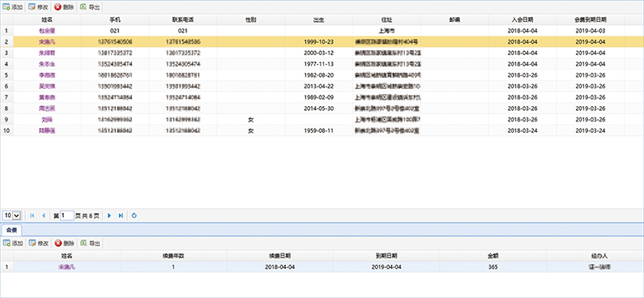Viewport: 644px width, 298px height.
Task: Click the 住址 column header
Action: tap(387, 19)
